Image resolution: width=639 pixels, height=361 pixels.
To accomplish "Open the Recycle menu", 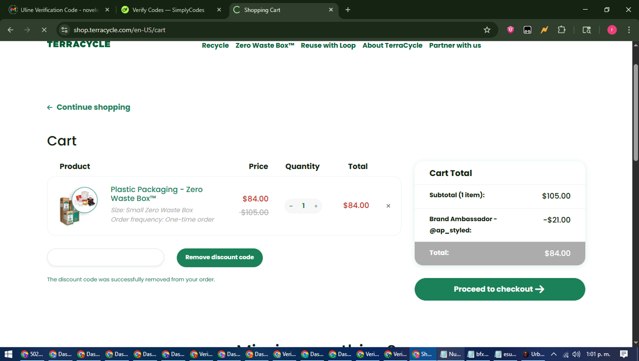I will click(x=215, y=45).
